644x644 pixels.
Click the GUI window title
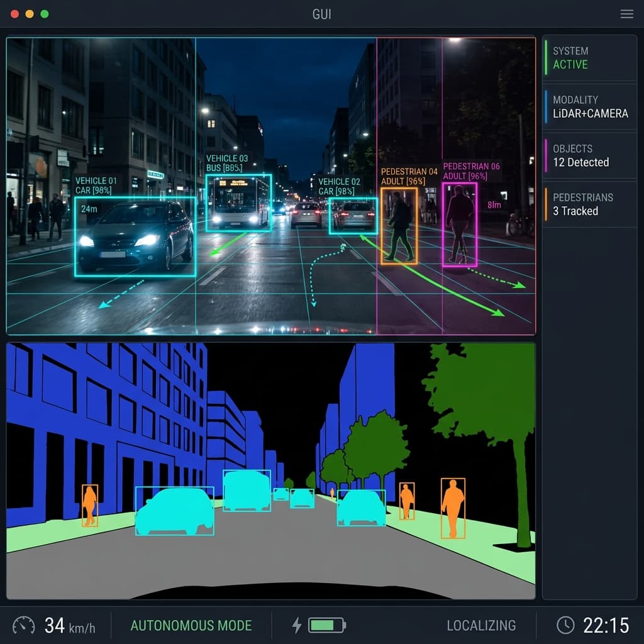tap(321, 14)
